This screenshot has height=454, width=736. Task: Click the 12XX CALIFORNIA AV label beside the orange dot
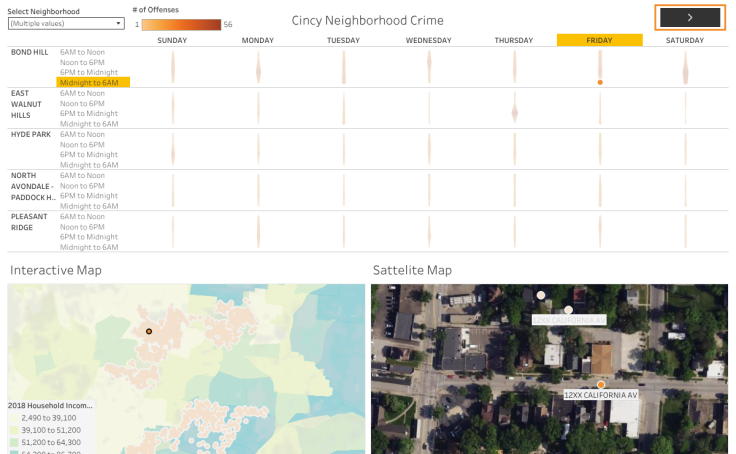click(x=599, y=396)
